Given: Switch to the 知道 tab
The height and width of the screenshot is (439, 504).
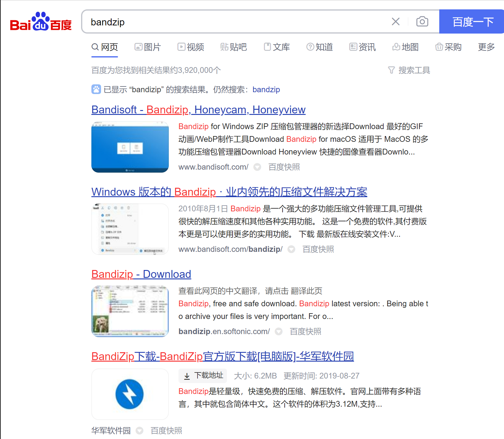Looking at the screenshot, I should [x=319, y=47].
